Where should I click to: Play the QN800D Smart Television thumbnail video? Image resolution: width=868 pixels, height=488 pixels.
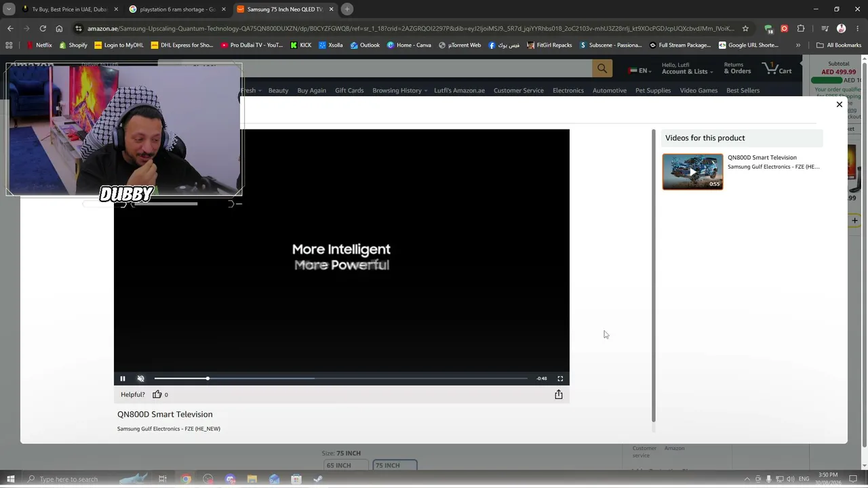point(692,171)
